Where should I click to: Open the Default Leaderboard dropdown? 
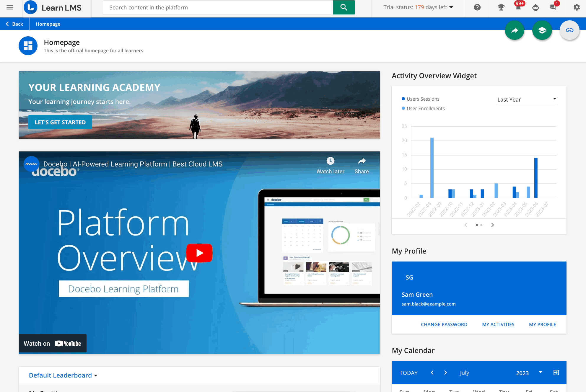pos(63,375)
